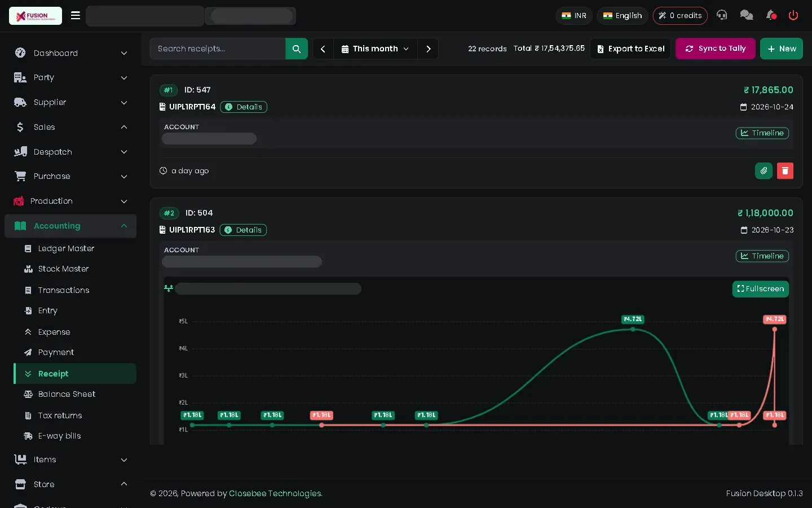Expand the Supplier menu
The image size is (812, 508).
(x=70, y=102)
